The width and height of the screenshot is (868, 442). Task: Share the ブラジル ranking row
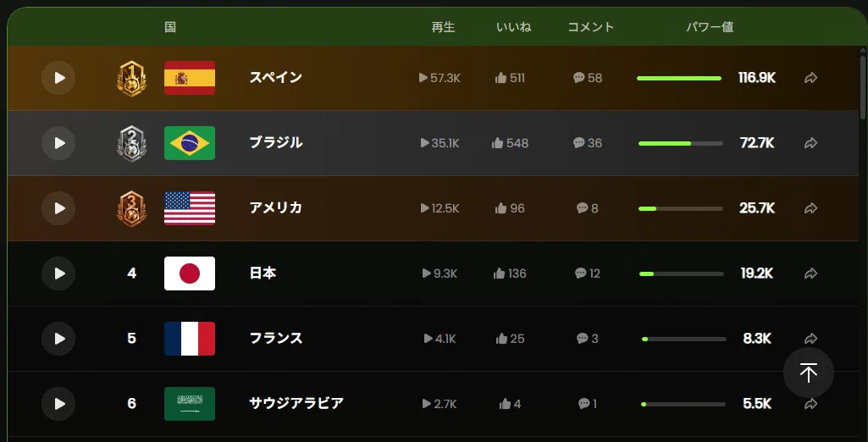(x=810, y=143)
